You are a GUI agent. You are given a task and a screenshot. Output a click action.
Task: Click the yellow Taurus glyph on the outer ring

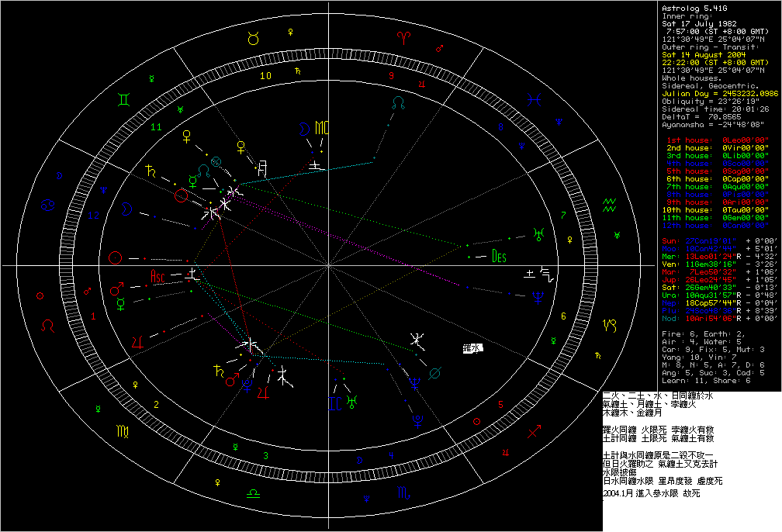pos(253,39)
